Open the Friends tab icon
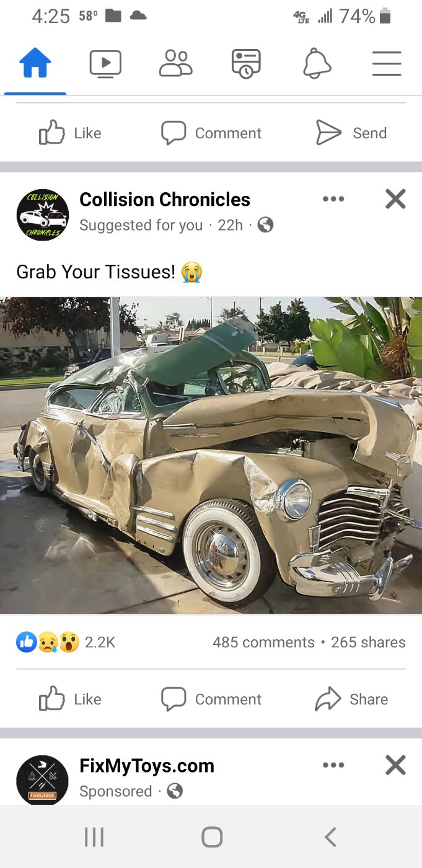This screenshot has width=422, height=868. (176, 64)
